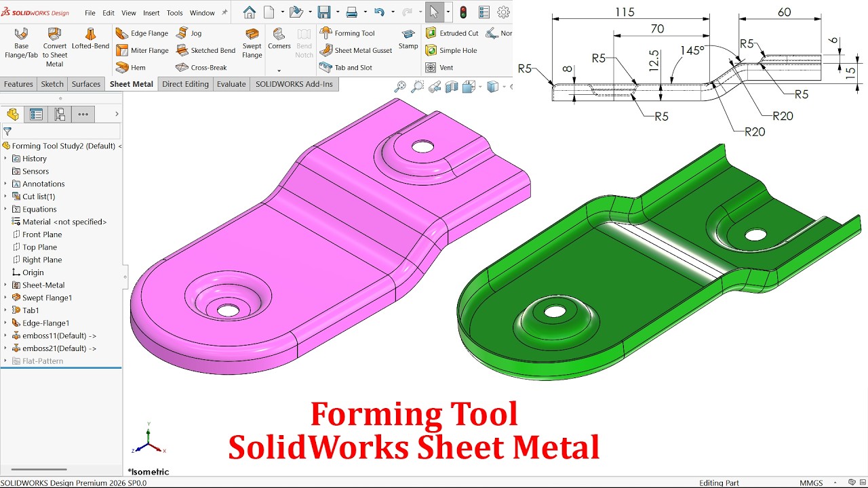This screenshot has width=868, height=488.
Task: Click the Rebuild traffic light icon
Action: (464, 12)
